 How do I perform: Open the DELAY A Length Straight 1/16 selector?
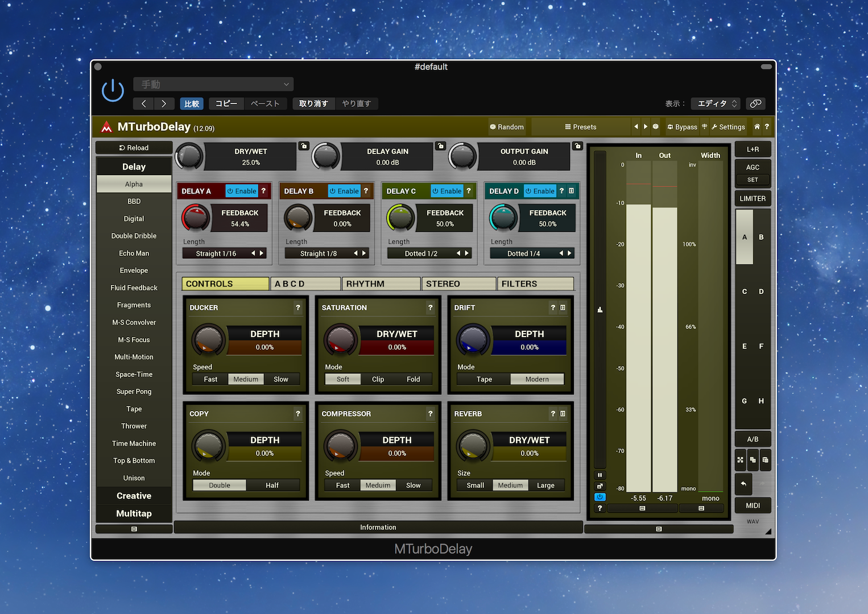[216, 254]
